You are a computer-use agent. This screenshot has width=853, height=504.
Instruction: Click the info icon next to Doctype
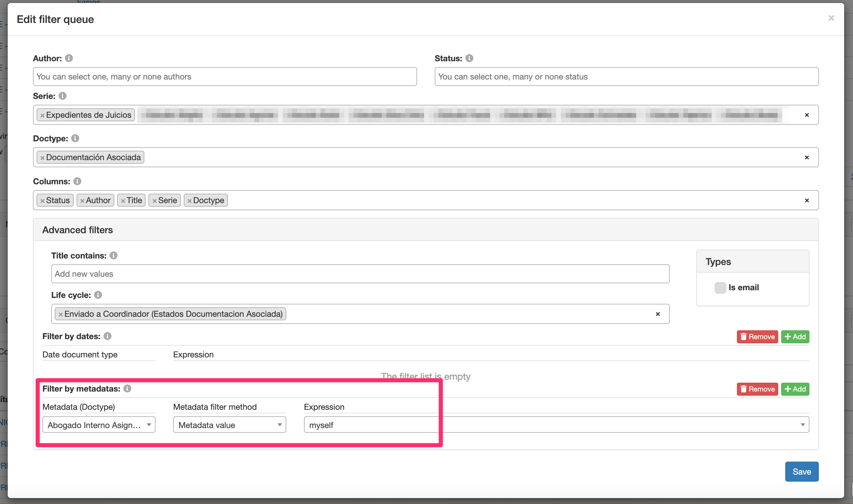click(x=75, y=139)
